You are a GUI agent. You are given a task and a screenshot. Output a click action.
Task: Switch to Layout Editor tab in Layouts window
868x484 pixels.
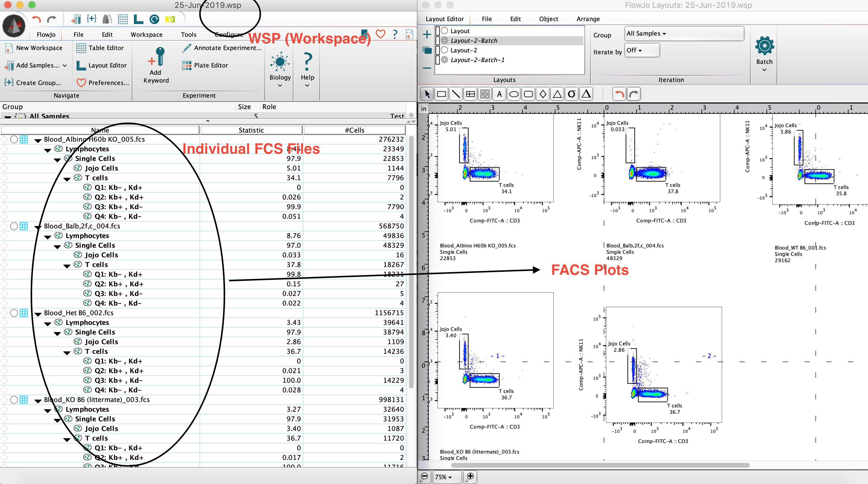pyautogui.click(x=445, y=19)
